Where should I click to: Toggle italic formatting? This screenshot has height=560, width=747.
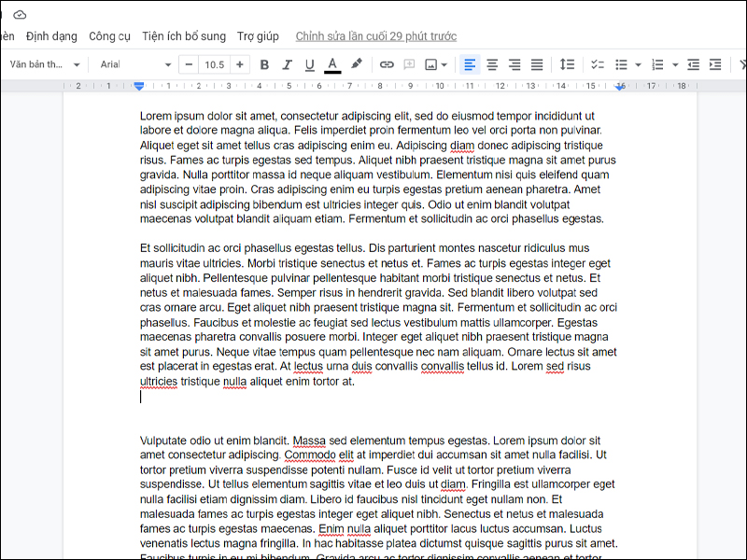click(287, 65)
